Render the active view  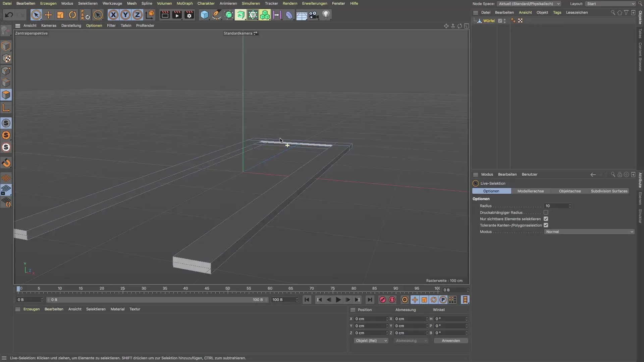(x=165, y=15)
